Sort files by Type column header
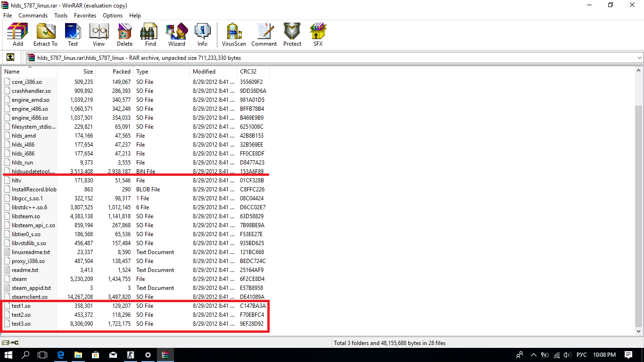Screen dimensions: 644x362 tap(162, 72)
